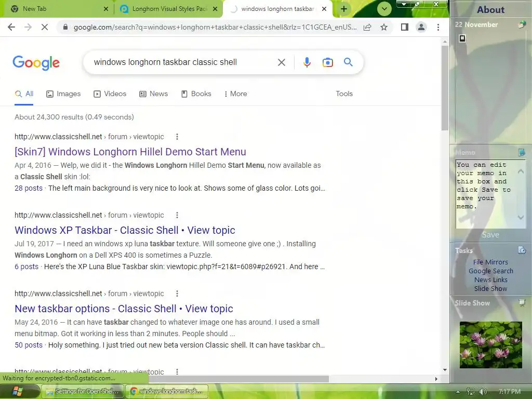532x399 pixels.
Task: Save the sidebar memo
Action: point(490,235)
